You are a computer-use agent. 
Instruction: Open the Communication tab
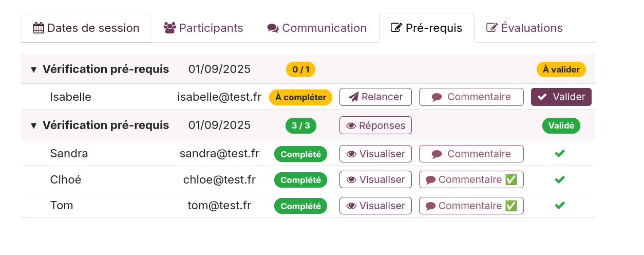(x=317, y=28)
